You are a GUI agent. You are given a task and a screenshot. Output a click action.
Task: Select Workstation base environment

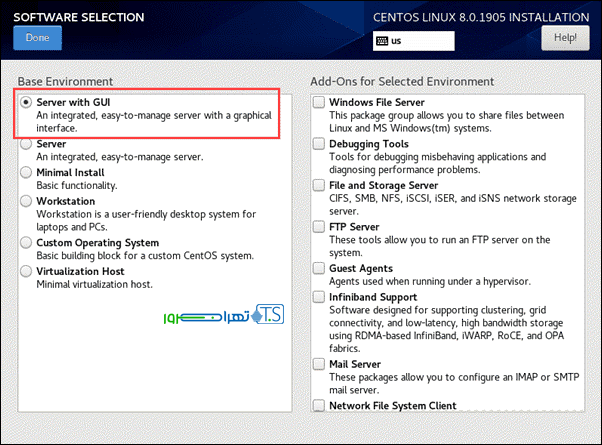click(26, 200)
